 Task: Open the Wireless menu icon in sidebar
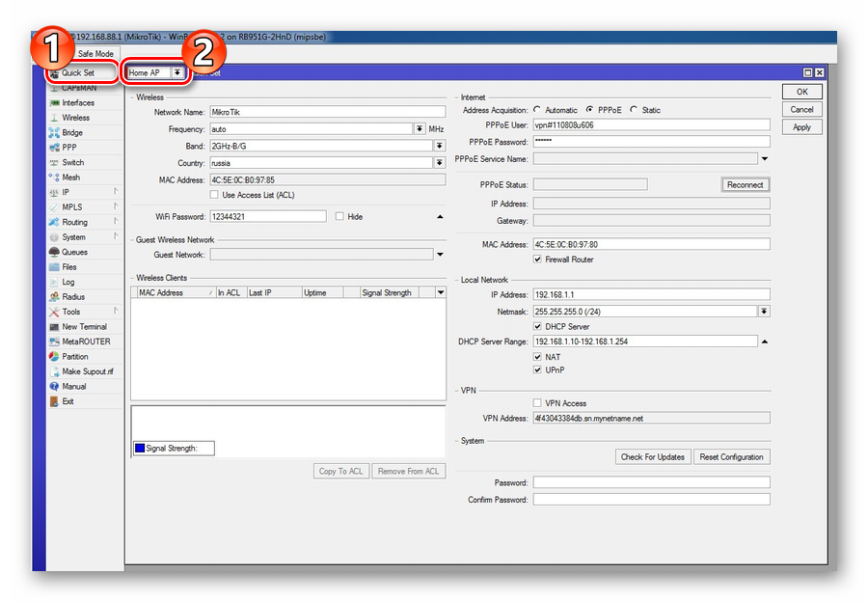tap(54, 118)
